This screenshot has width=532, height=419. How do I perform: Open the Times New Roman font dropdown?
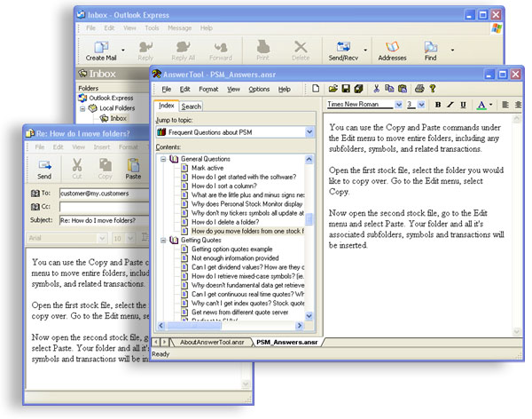399,105
